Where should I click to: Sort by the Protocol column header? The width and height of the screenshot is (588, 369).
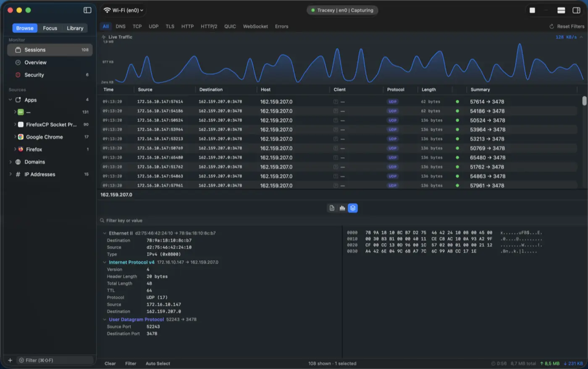(396, 90)
